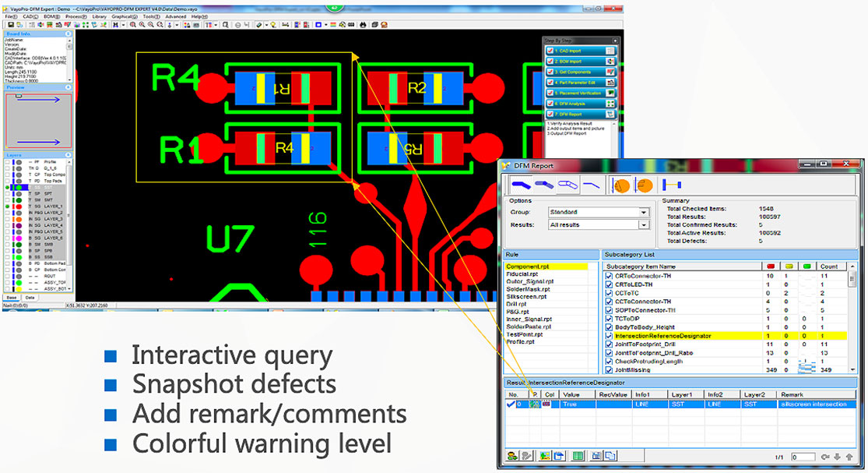Click the printer icon in the main toolbar
Viewport: 868px width, 473px height.
click(x=363, y=25)
